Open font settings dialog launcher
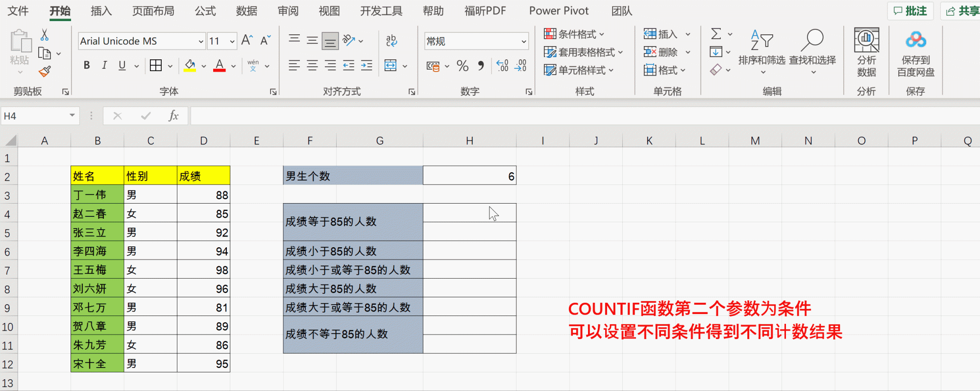980x391 pixels. [273, 92]
